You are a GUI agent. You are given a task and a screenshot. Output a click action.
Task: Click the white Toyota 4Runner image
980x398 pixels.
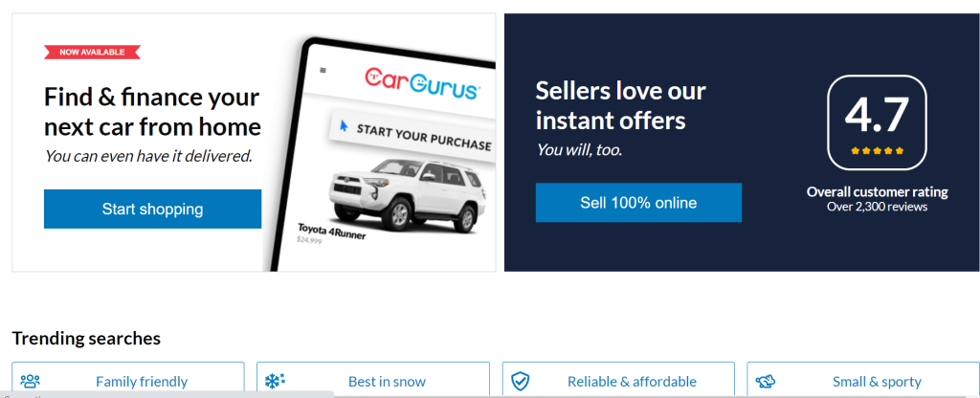pos(406,194)
